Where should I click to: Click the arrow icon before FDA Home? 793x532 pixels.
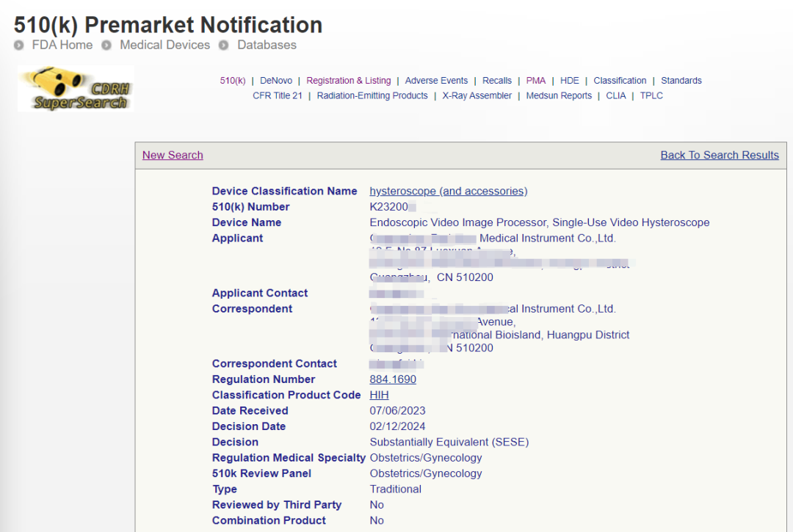[19, 45]
